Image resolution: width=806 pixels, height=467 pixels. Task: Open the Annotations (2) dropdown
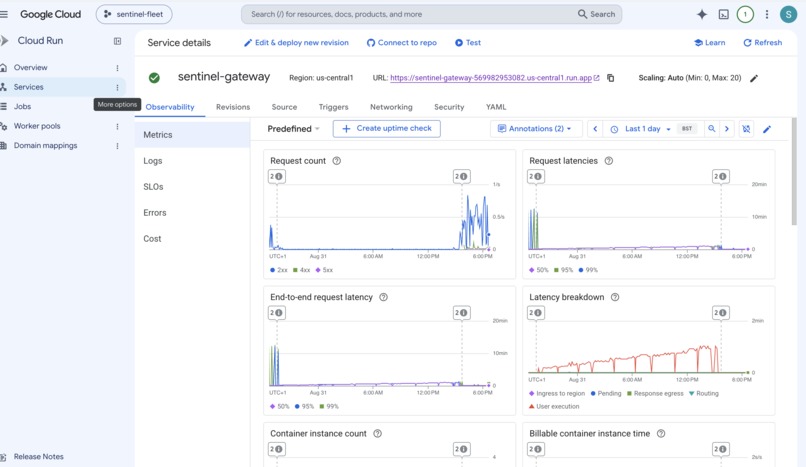click(536, 129)
